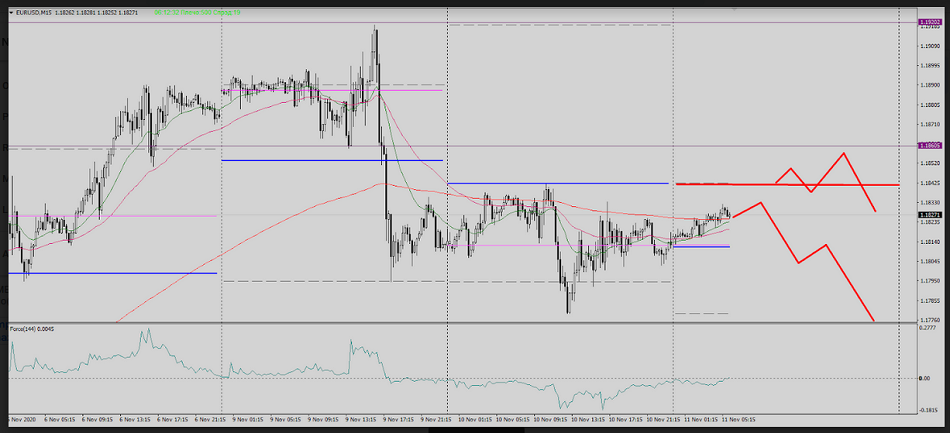Open the dropdown arrow beside EURUSD,M15
Image resolution: width=950 pixels, height=433 pixels.
coord(9,14)
